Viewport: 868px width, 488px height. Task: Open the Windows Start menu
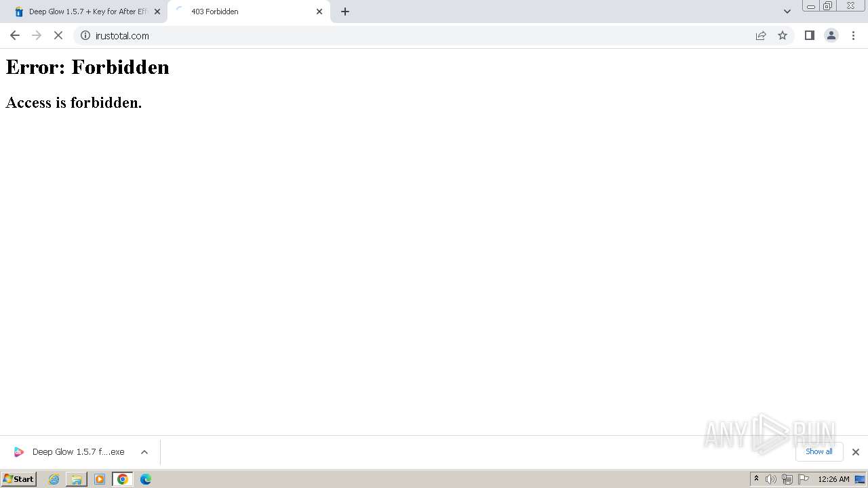click(x=18, y=479)
